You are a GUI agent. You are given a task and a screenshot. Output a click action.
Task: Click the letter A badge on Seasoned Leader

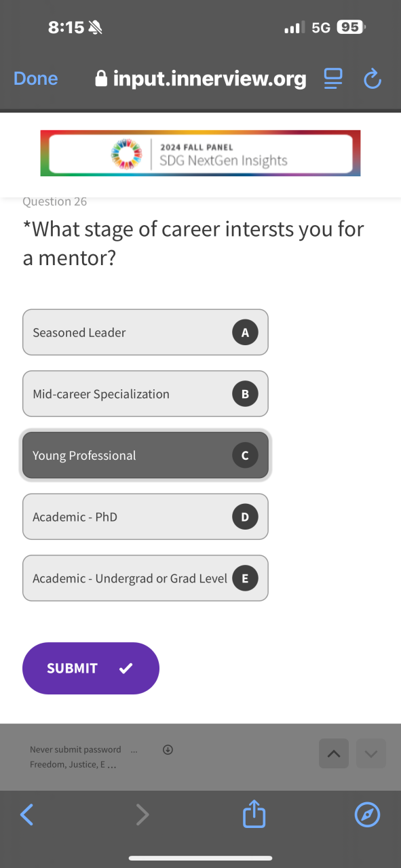(x=245, y=332)
